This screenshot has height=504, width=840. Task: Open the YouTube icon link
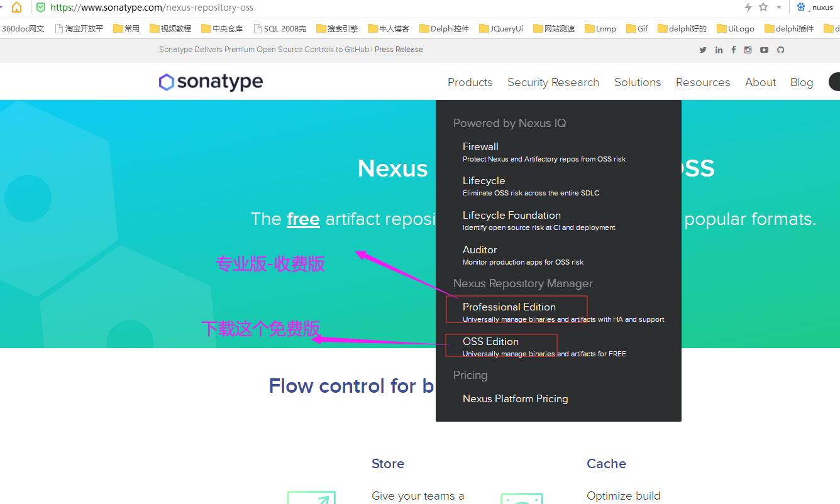(764, 50)
